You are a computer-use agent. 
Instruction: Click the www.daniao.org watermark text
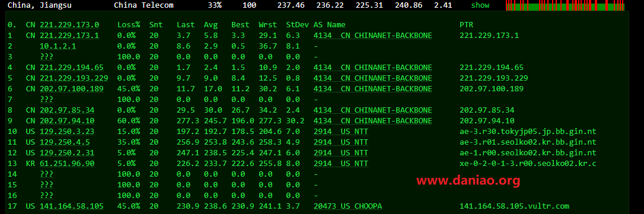(468, 180)
